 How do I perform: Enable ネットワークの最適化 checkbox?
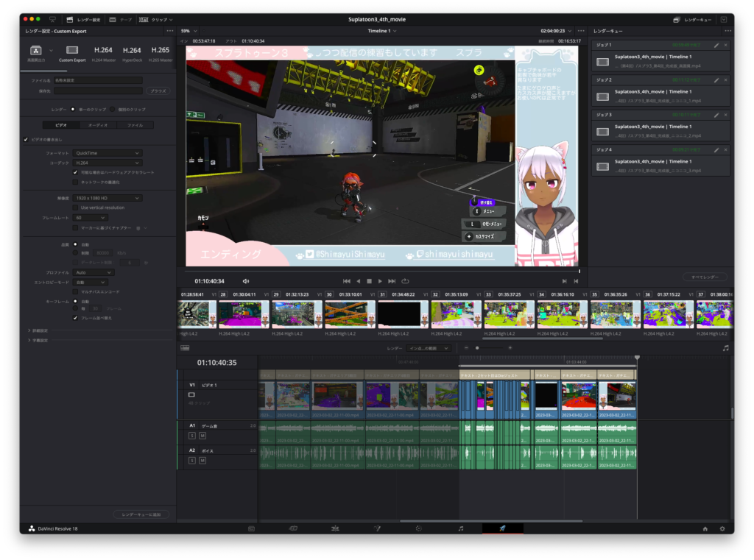76,182
